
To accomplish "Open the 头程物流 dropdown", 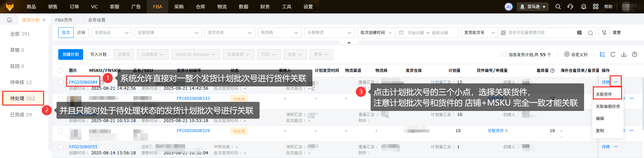I will (x=330, y=33).
